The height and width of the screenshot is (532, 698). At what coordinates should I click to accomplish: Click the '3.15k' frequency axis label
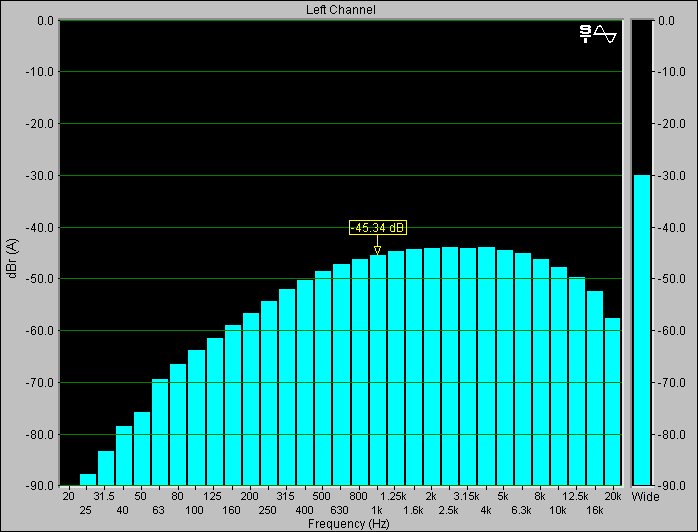click(x=466, y=496)
